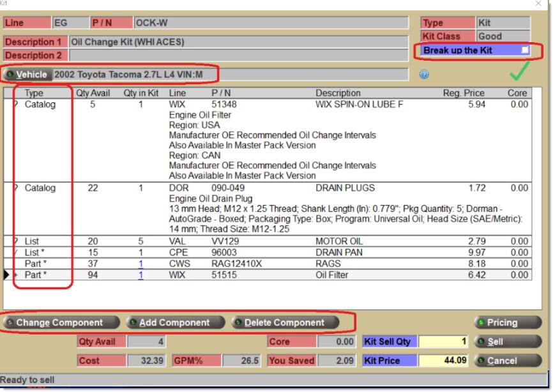Enable the Break up the Kit checkbox
Image resolution: width=553 pixels, height=392 pixels.
[524, 50]
